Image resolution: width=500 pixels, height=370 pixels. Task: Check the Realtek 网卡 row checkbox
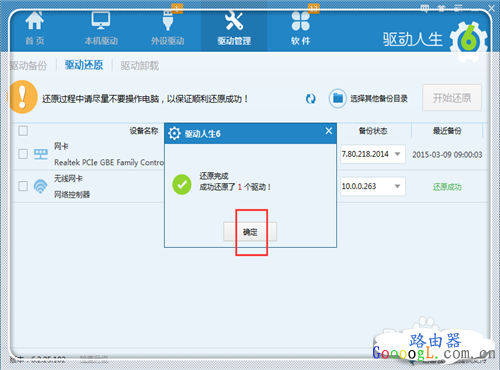tap(23, 154)
